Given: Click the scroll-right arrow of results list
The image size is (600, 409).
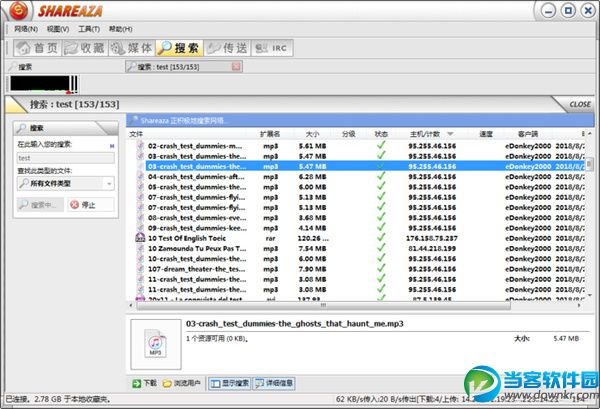Looking at the screenshot, I should pyautogui.click(x=579, y=305).
